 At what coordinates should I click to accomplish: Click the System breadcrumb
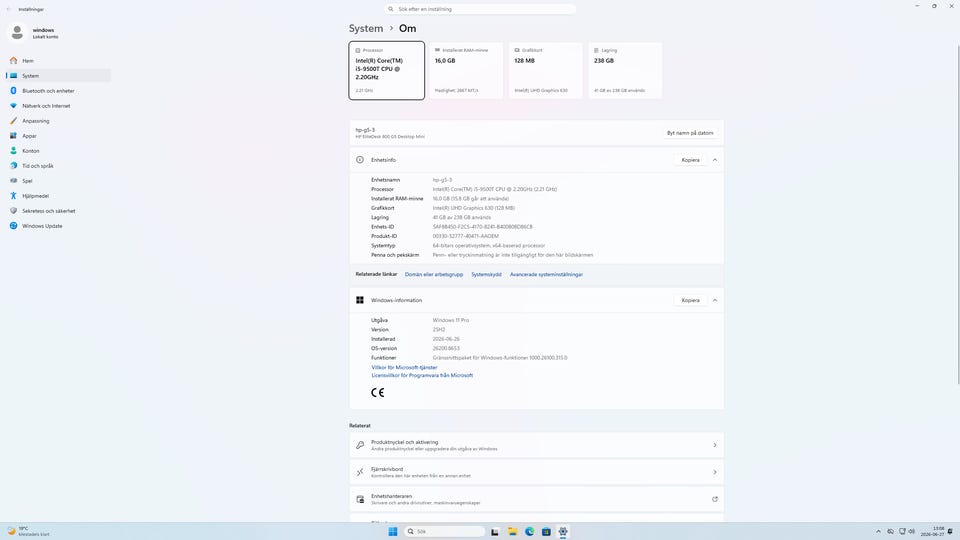366,28
